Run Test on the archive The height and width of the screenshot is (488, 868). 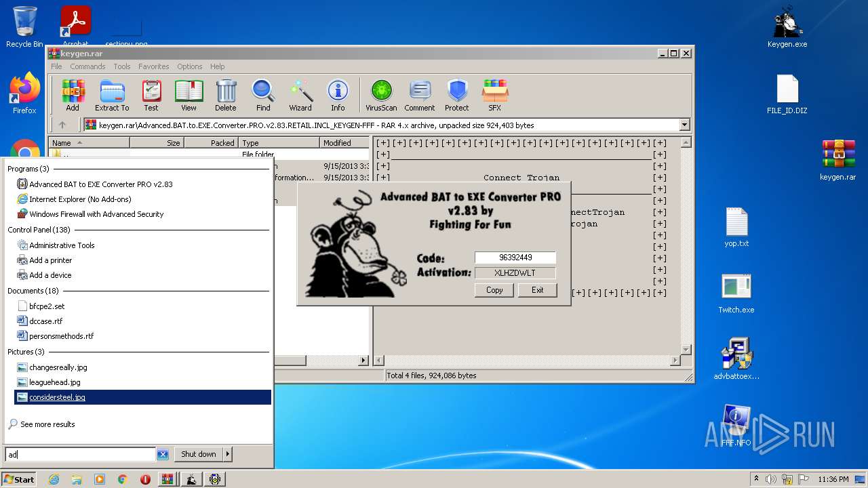pyautogui.click(x=151, y=96)
